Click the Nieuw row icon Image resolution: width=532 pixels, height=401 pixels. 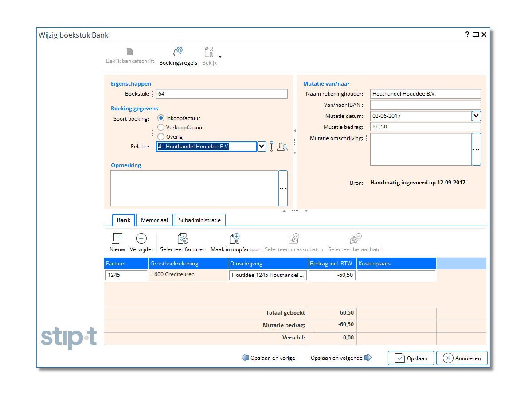coord(117,239)
